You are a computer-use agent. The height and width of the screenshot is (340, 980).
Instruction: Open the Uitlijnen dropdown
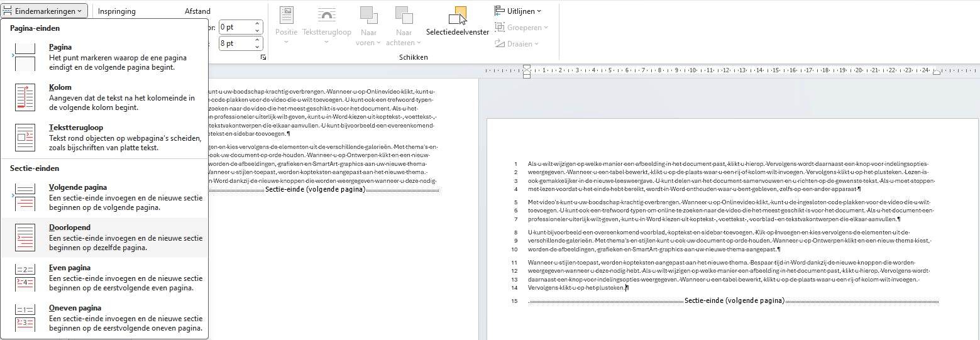[x=517, y=11]
